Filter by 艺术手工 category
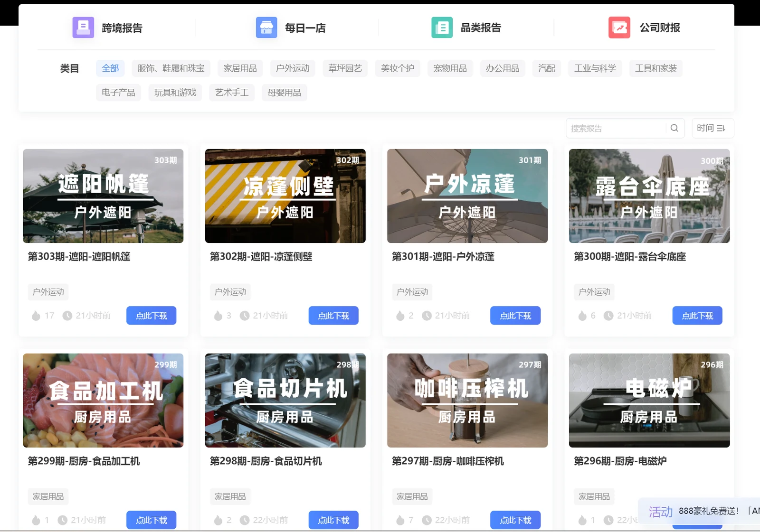 pos(232,93)
